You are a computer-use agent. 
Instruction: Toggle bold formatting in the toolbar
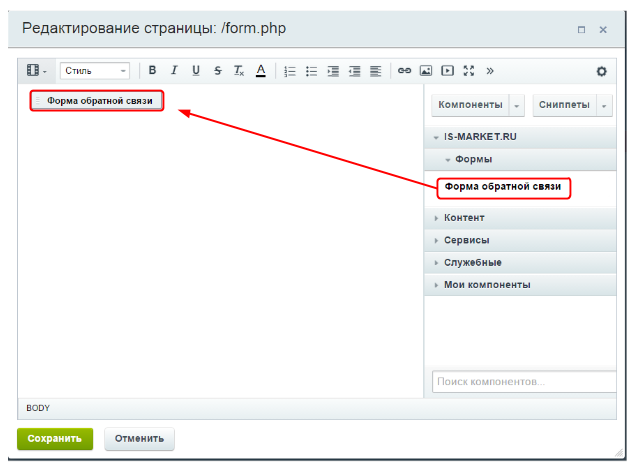(153, 71)
